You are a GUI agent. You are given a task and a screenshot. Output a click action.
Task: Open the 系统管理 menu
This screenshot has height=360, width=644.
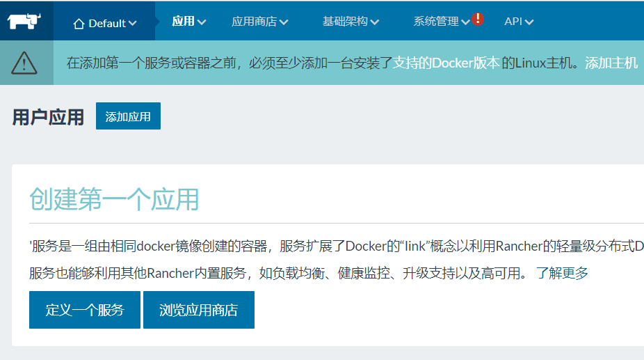tap(442, 22)
